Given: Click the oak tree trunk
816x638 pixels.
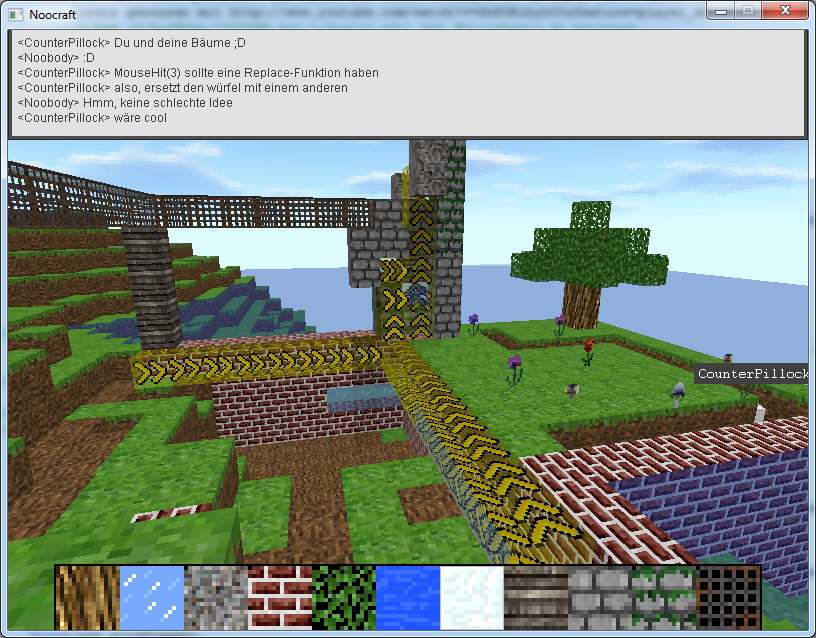Looking at the screenshot, I should 582,306.
